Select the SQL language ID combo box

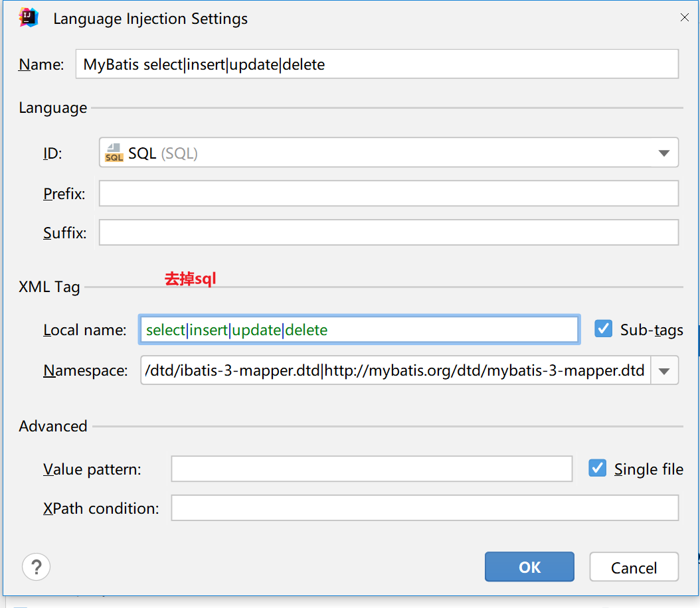(389, 153)
